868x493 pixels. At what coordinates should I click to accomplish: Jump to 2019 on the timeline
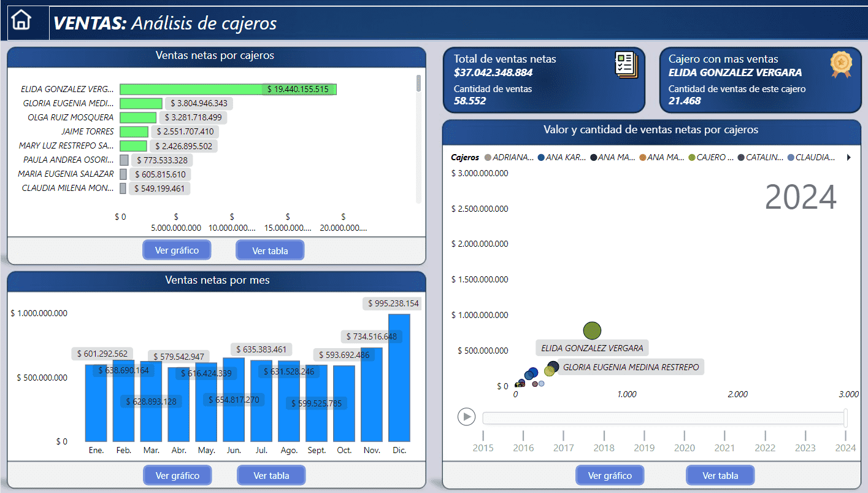(644, 448)
